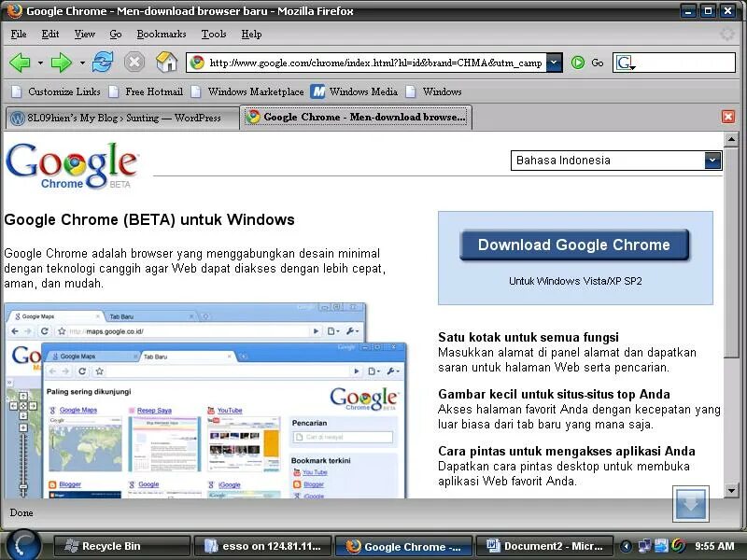The height and width of the screenshot is (560, 747).
Task: Open the Back history dropdown arrow
Action: (x=40, y=63)
